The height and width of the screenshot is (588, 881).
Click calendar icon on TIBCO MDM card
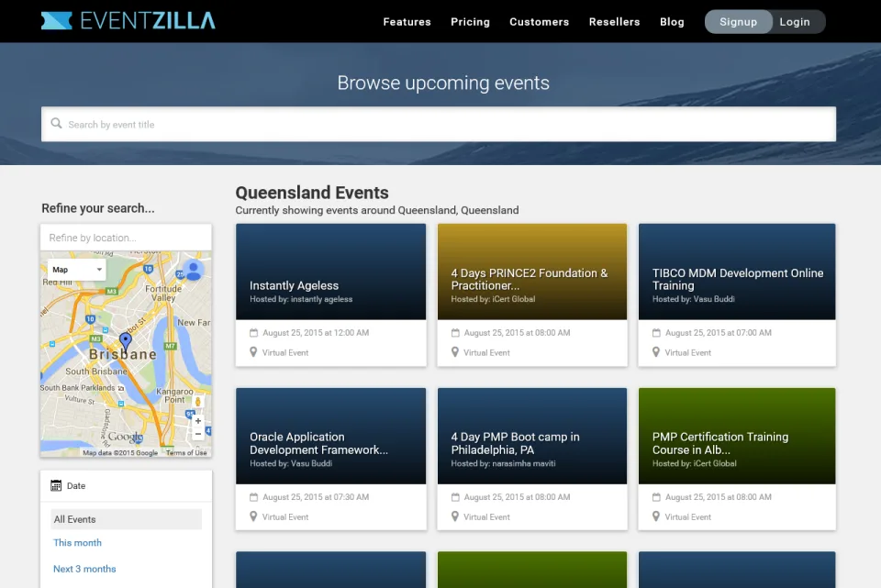(656, 332)
